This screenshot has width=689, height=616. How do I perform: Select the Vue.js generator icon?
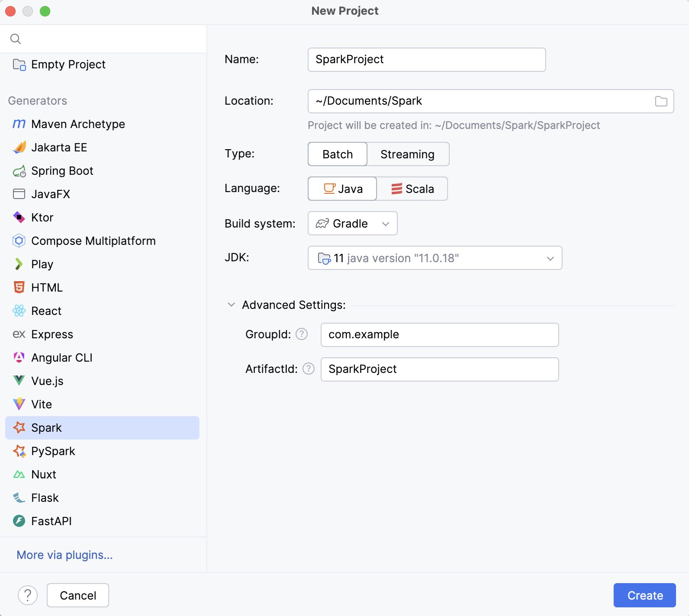click(19, 381)
